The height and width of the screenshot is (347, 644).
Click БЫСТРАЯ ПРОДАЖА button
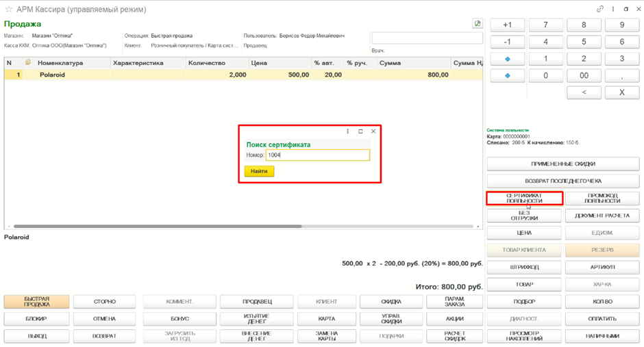click(36, 301)
